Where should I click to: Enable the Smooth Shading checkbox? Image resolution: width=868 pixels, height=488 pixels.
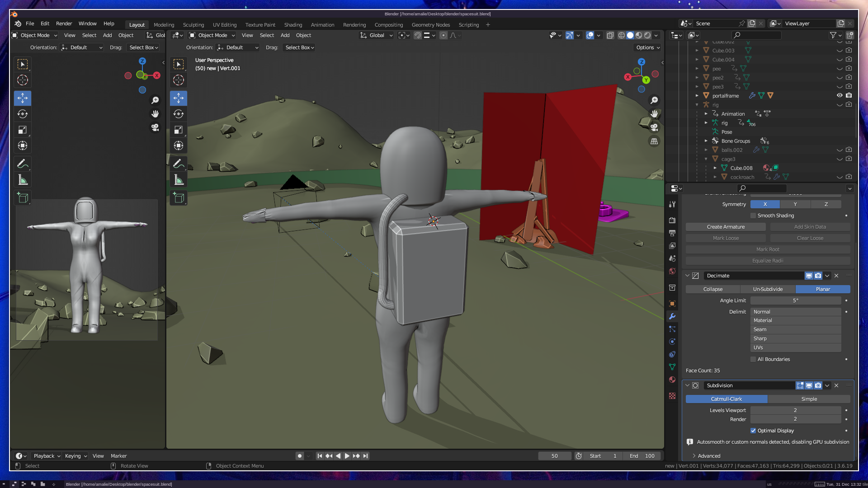[753, 216]
